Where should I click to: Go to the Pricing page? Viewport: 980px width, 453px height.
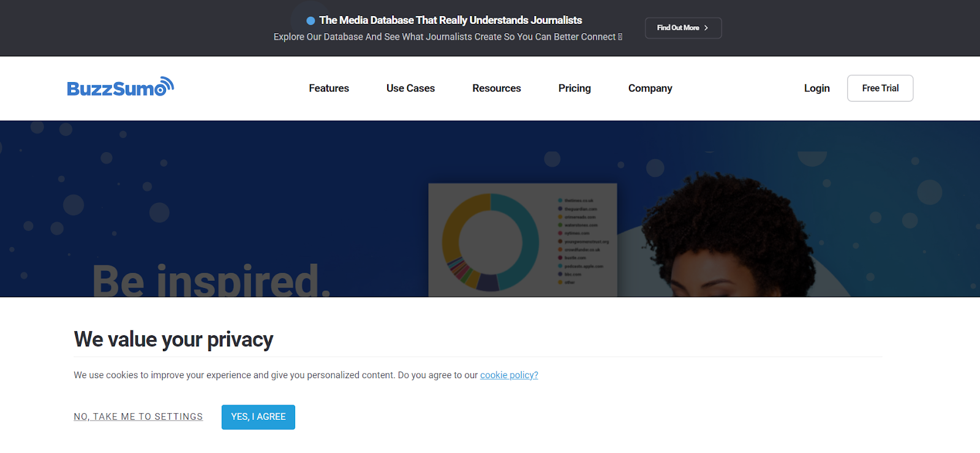pos(575,88)
